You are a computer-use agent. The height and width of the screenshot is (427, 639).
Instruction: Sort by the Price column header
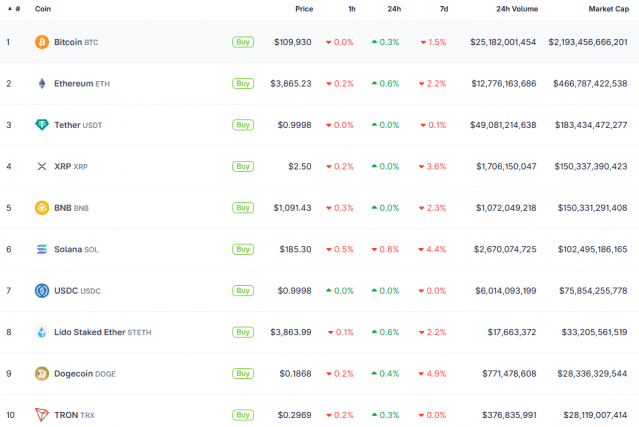(304, 9)
